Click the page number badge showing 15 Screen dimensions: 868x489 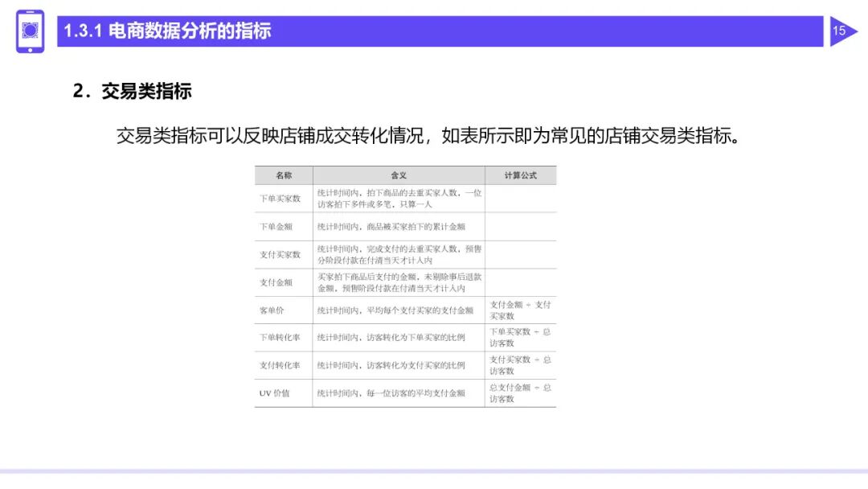click(x=839, y=32)
